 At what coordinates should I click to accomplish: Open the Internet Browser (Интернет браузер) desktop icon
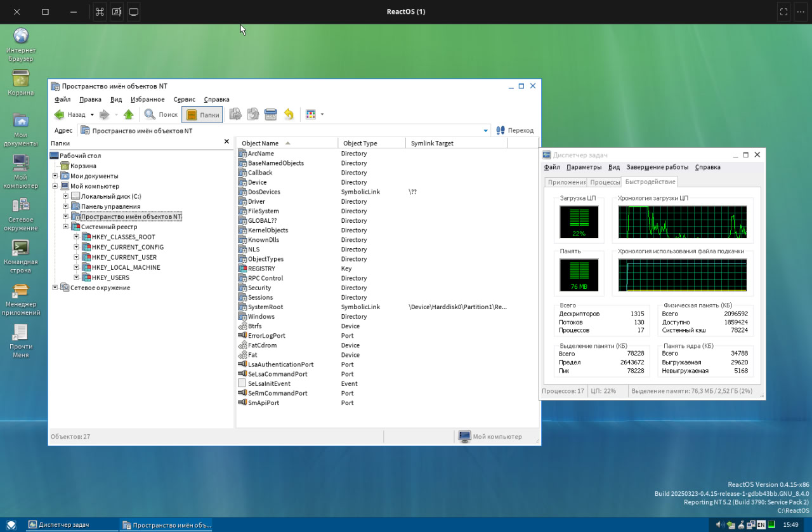[21, 36]
